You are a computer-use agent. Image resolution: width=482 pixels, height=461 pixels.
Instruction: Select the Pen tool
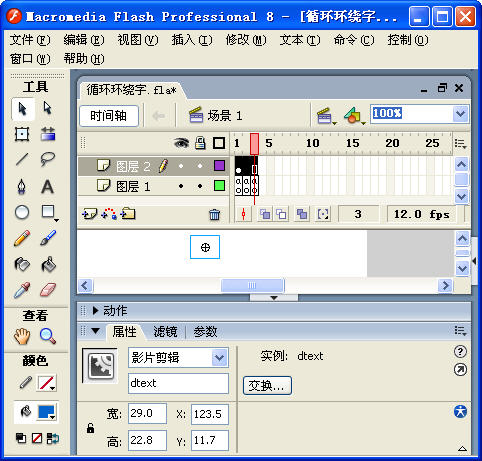point(22,186)
